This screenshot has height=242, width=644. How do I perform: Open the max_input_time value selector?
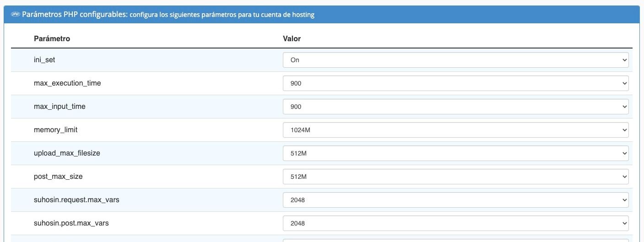coord(455,107)
